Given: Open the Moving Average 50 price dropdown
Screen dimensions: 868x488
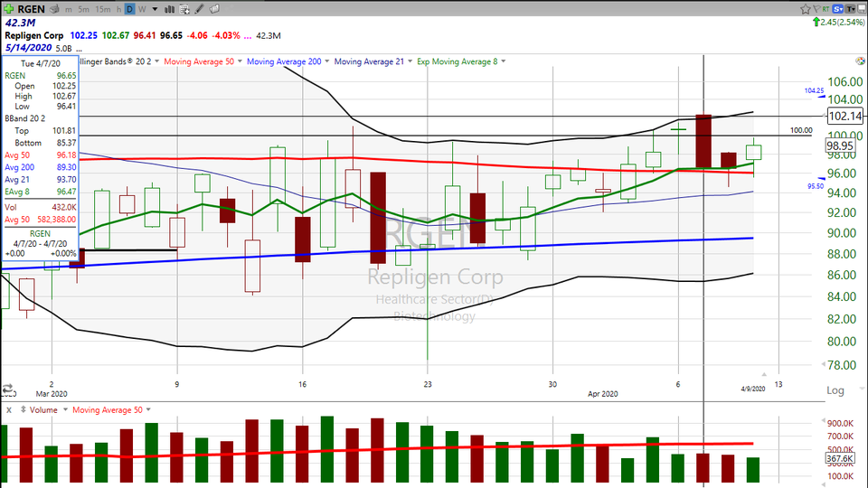Looking at the screenshot, I should point(240,61).
